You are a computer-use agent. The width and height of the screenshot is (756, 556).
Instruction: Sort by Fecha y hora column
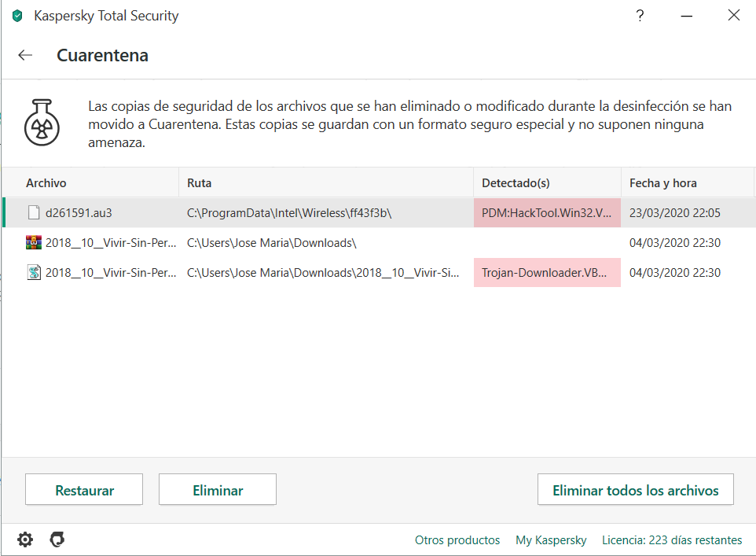(662, 183)
